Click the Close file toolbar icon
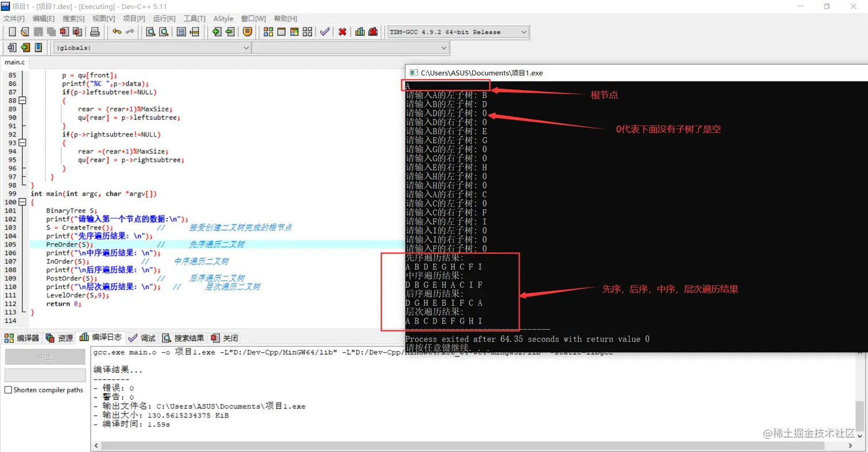The width and height of the screenshot is (868, 452). pos(64,32)
